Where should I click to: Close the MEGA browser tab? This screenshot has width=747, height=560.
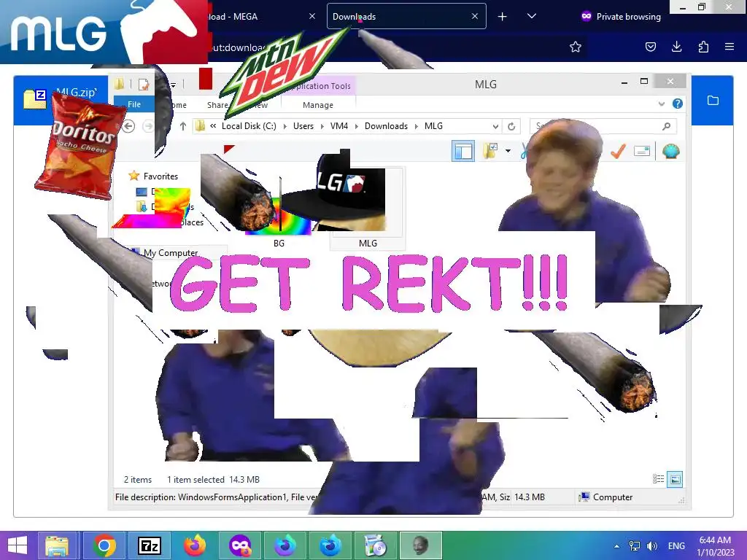pos(312,16)
